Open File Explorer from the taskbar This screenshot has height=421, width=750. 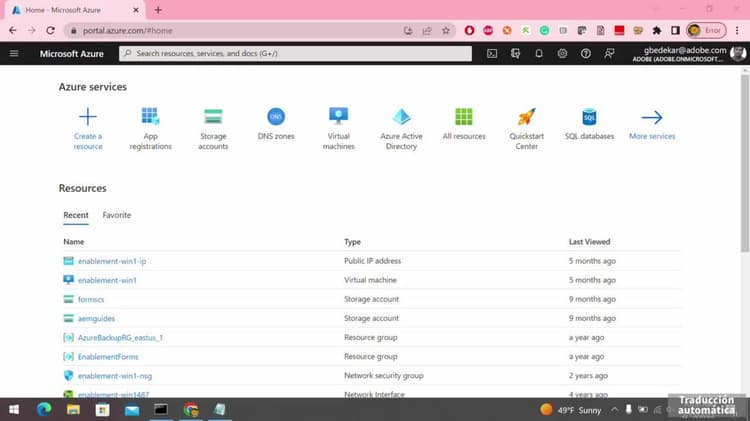click(x=73, y=410)
